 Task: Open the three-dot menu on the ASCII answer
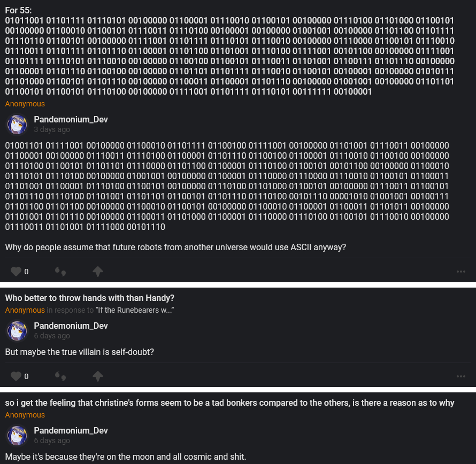[x=460, y=272]
